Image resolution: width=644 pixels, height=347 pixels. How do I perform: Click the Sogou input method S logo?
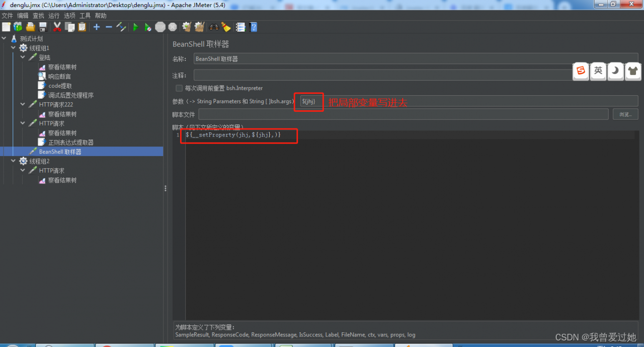coord(581,71)
